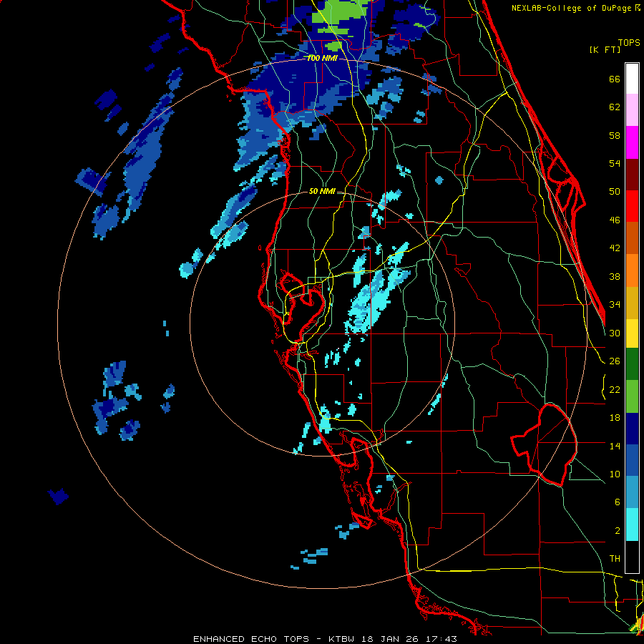The height and width of the screenshot is (644, 644).
Task: Pick the light blue legend swatch
Action: (x=632, y=492)
